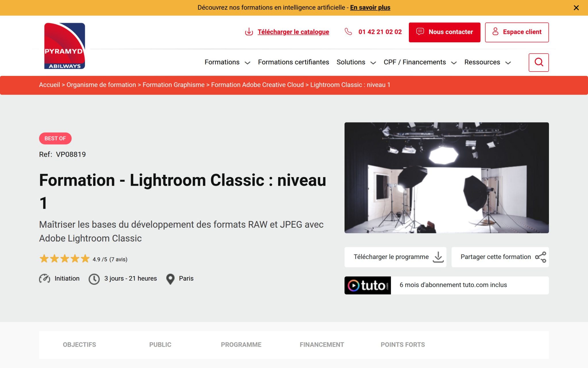Image resolution: width=588 pixels, height=368 pixels.
Task: Open the 'En savoir plus' link
Action: point(370,7)
